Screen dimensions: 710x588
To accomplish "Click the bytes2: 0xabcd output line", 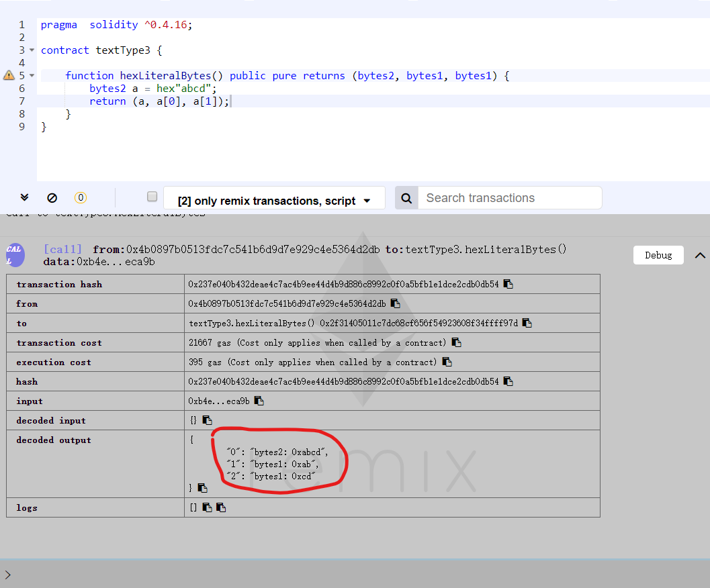I will (277, 452).
